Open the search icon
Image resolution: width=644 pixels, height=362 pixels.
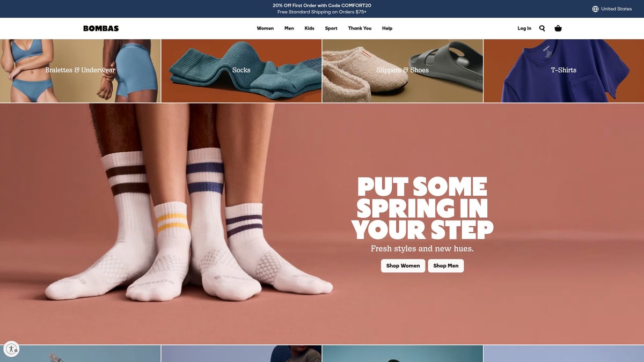(541, 28)
